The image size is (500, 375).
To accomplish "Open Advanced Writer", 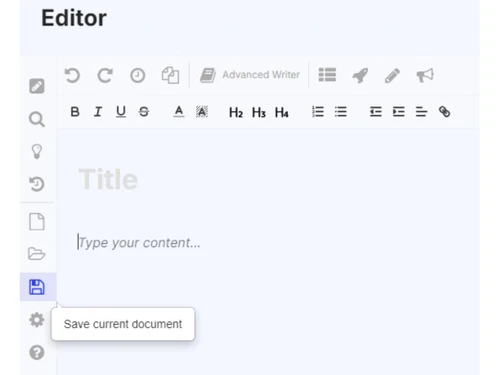I will (250, 75).
